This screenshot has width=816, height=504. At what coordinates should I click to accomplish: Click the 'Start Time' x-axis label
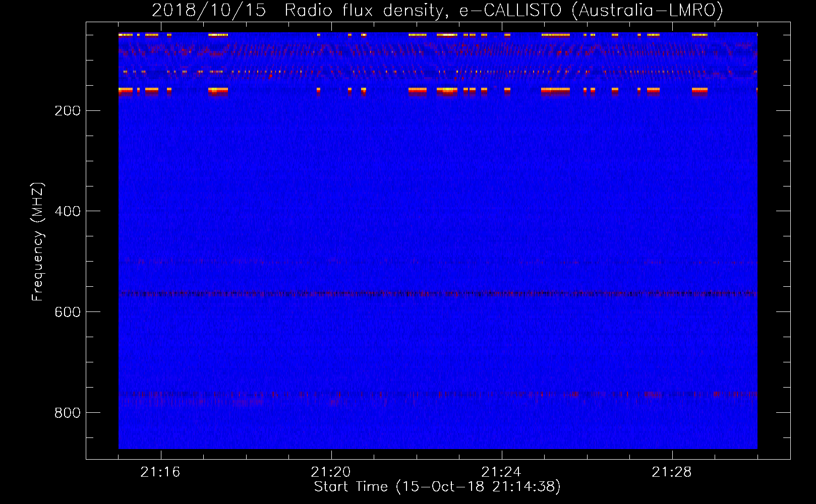(437, 487)
